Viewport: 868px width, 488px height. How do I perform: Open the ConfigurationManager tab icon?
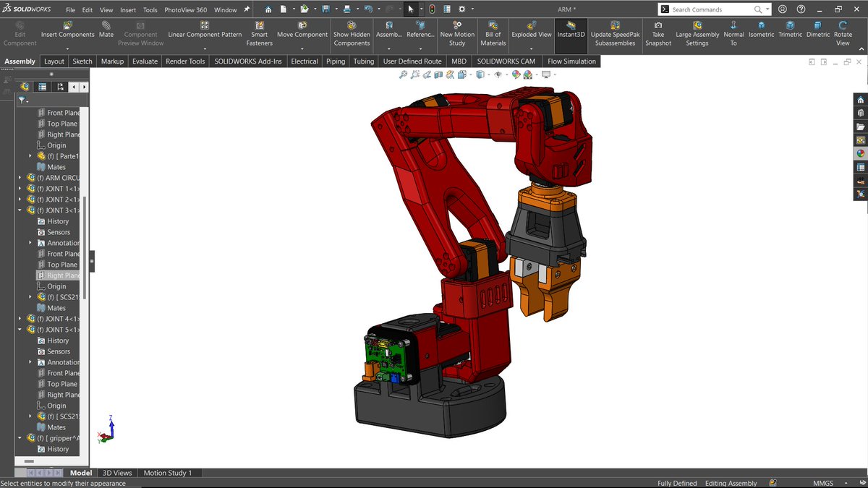coord(60,87)
